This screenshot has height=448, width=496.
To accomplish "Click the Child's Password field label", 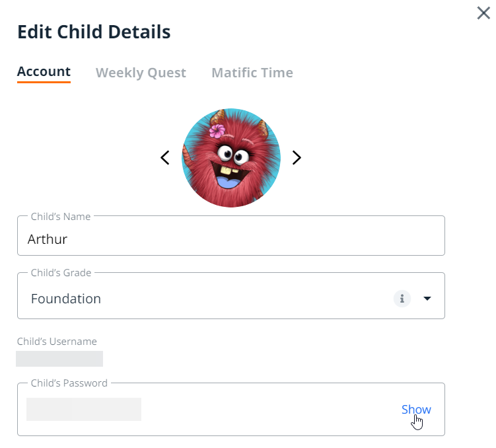I will click(x=69, y=383).
